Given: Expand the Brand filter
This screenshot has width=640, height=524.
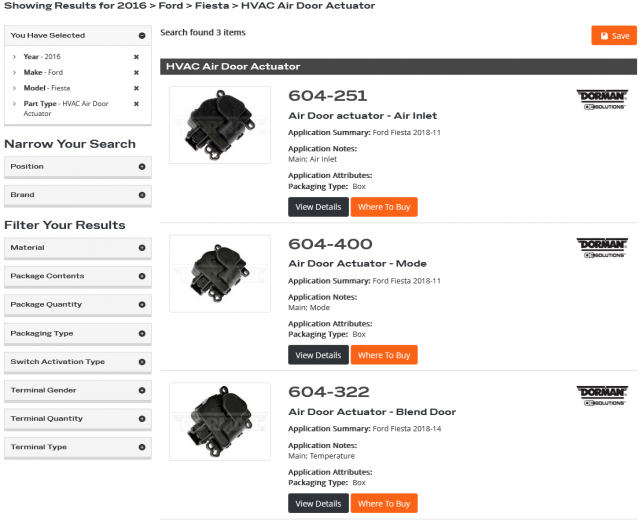Looking at the screenshot, I should 142,195.
